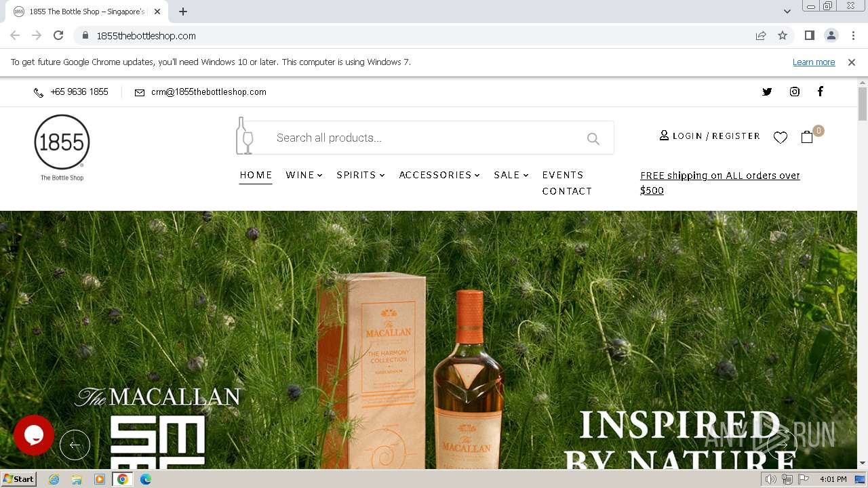This screenshot has height=488, width=868.
Task: Click the Macallan hero banner image
Action: [x=429, y=340]
